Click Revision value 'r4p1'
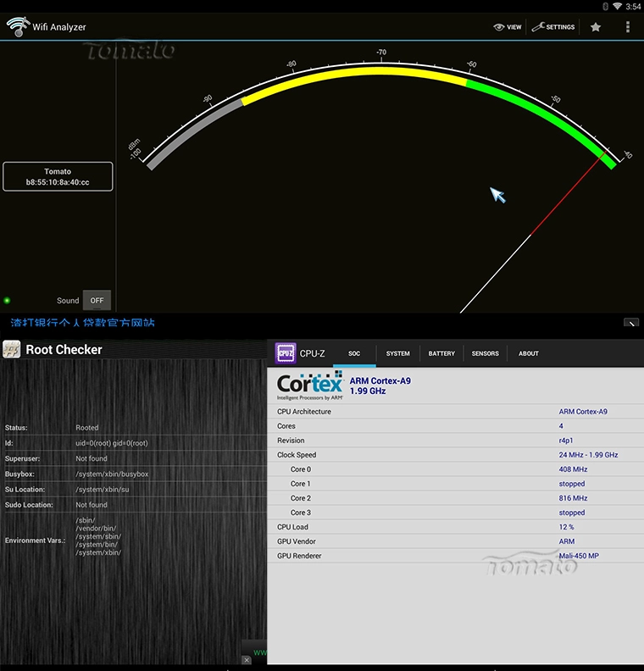Screen dimensions: 644x671 coord(566,441)
